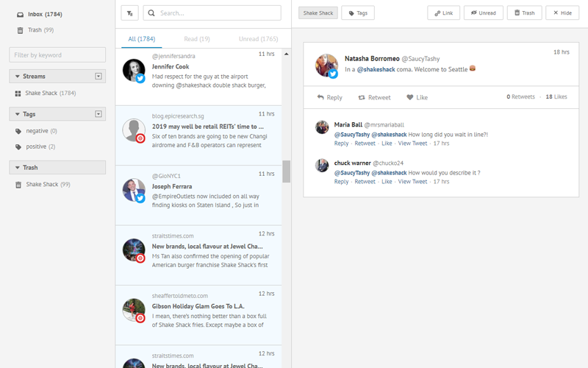Click the message list scrollbar thumb
The image size is (588, 368).
[x=287, y=171]
